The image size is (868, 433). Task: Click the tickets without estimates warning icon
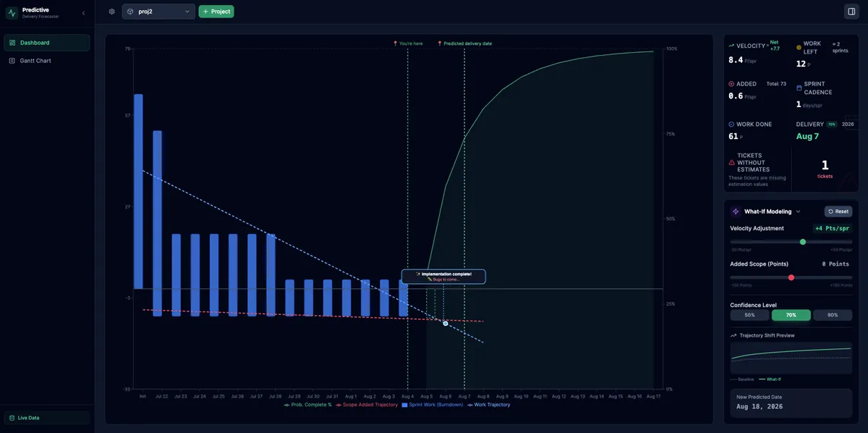tap(732, 163)
